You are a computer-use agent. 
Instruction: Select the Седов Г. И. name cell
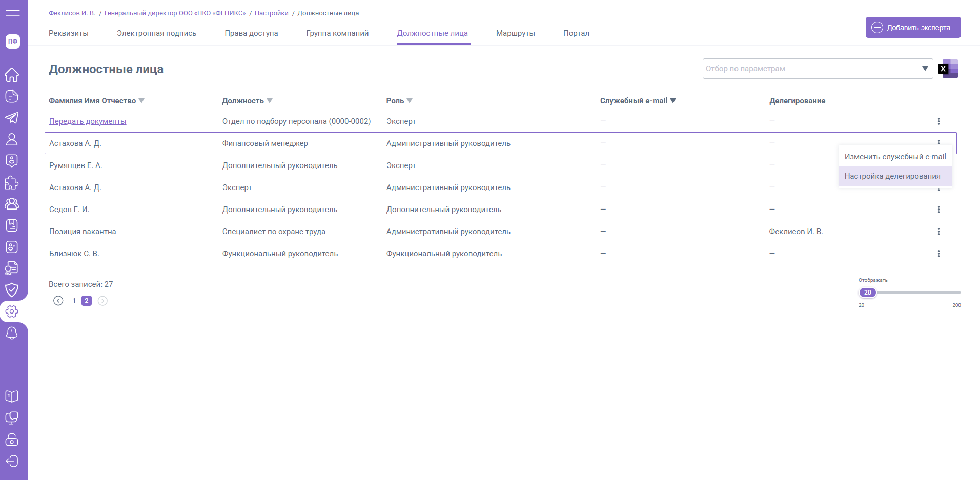coord(69,210)
